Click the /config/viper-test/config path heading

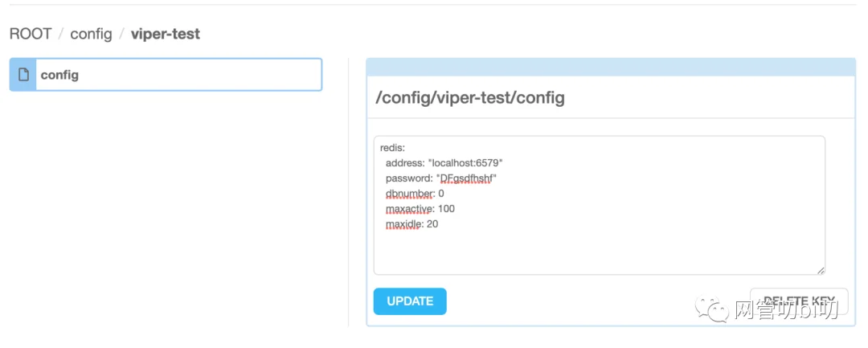(x=470, y=98)
